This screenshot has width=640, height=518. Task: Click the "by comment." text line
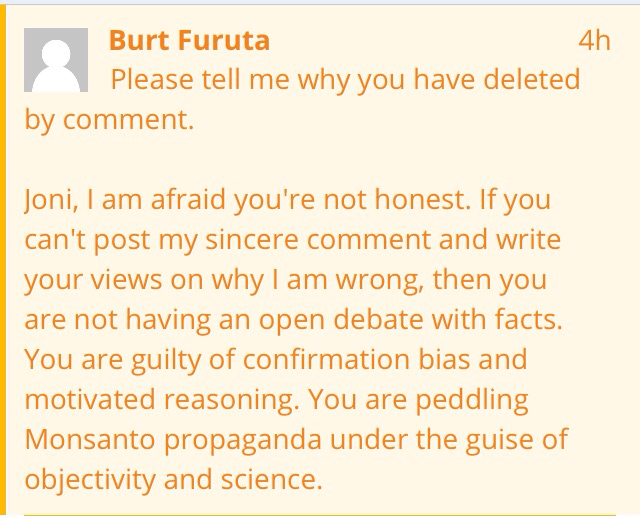click(109, 120)
